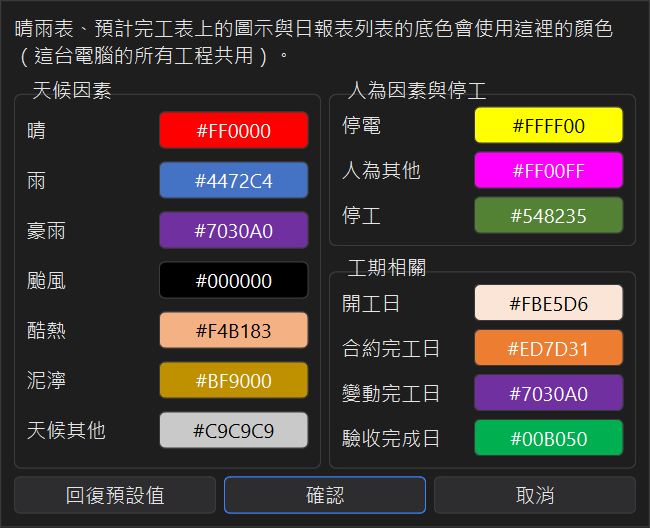650x528 pixels.
Task: Pick the 合約完工日 orange swatch #ED7D31
Action: [x=548, y=348]
